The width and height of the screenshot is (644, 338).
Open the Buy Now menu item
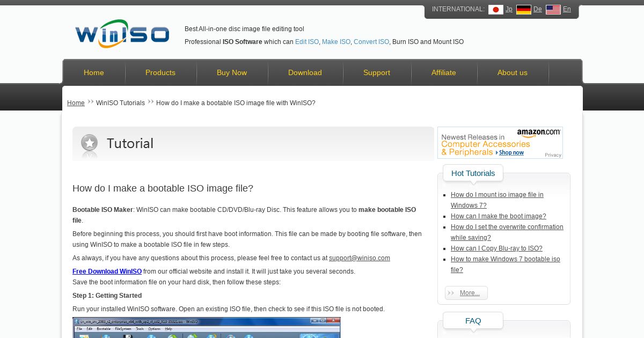[x=232, y=72]
